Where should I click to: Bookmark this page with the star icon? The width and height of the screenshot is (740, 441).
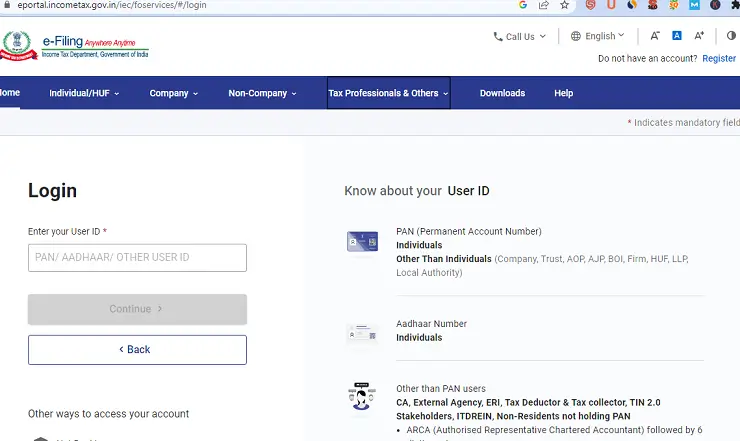click(x=564, y=5)
